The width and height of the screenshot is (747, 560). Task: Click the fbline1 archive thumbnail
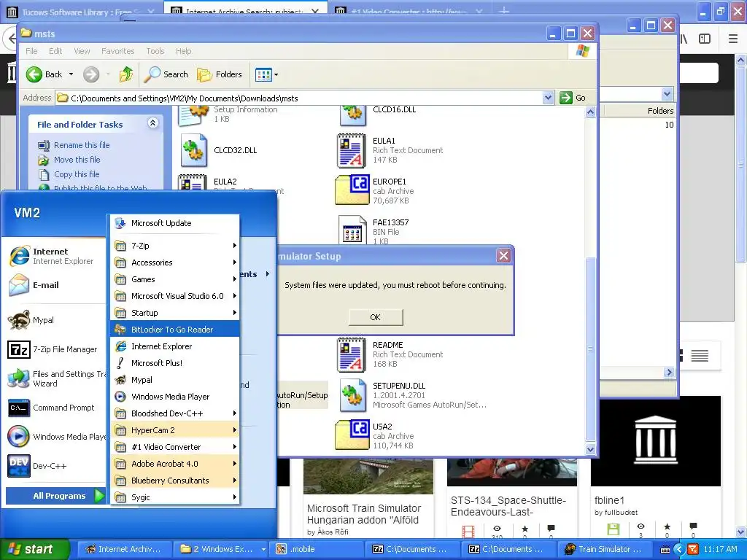tap(656, 440)
